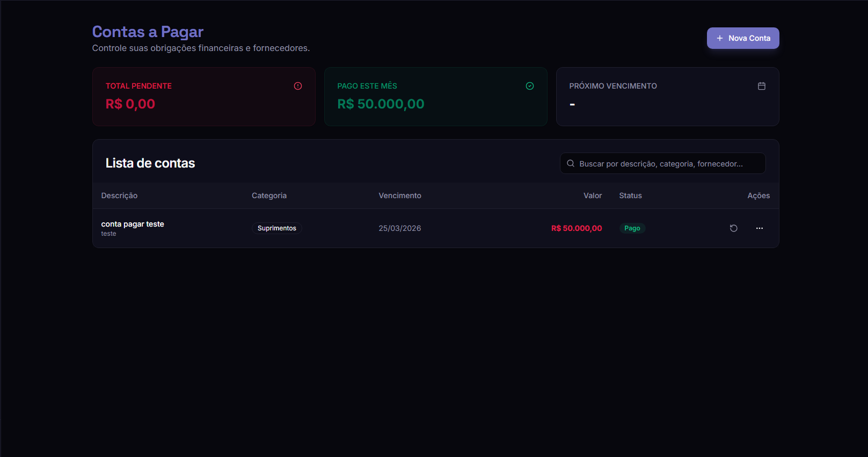Select the Suprimentos category badge
This screenshot has width=868, height=457.
point(276,228)
